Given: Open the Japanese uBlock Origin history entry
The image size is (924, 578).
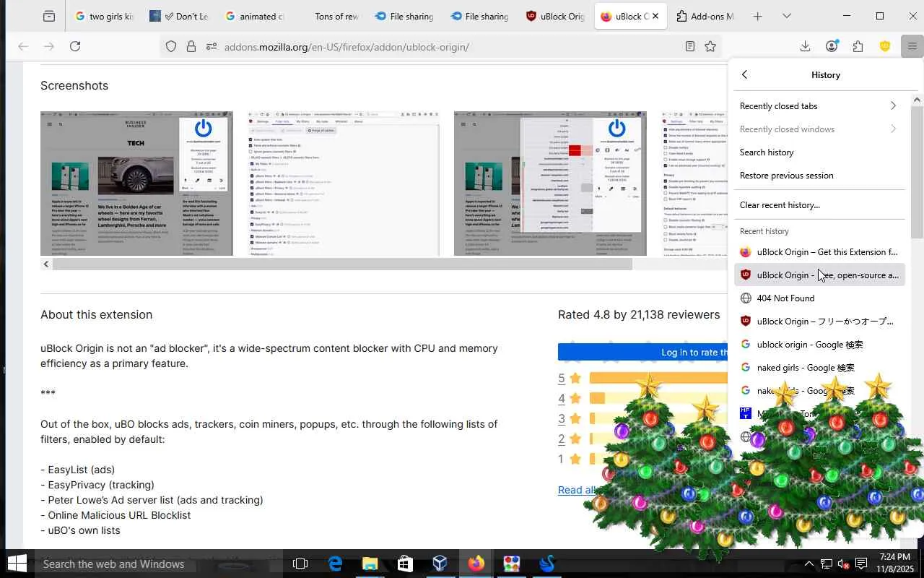Looking at the screenshot, I should (819, 322).
